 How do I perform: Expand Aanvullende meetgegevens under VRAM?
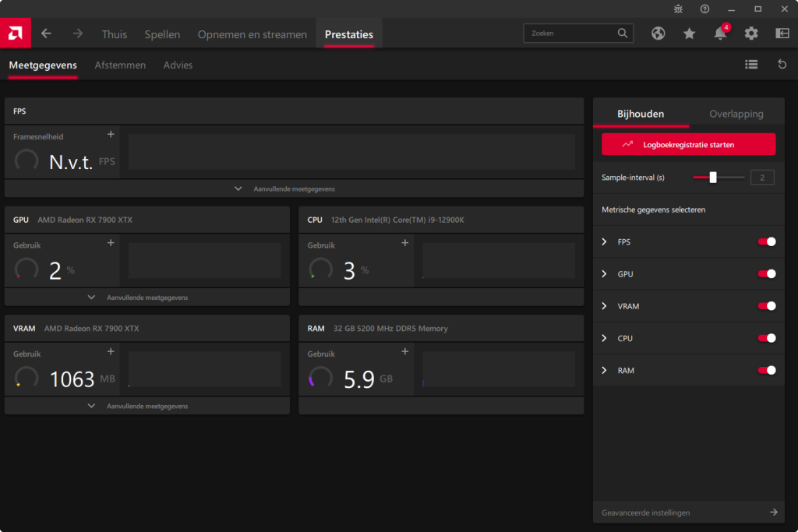[x=147, y=406]
